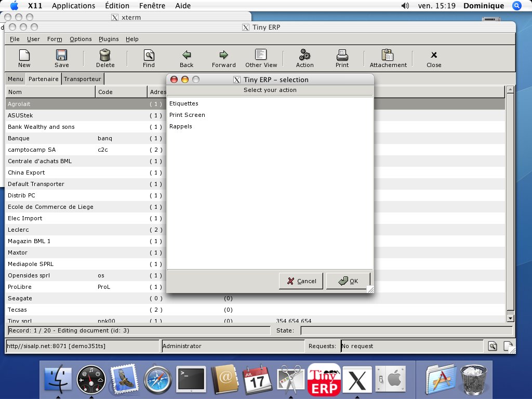Open the Applications folder in dock

pos(441,379)
